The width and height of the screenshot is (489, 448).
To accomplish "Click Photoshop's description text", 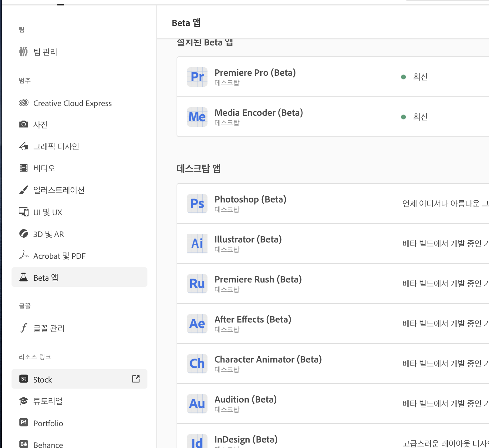I will (x=445, y=203).
